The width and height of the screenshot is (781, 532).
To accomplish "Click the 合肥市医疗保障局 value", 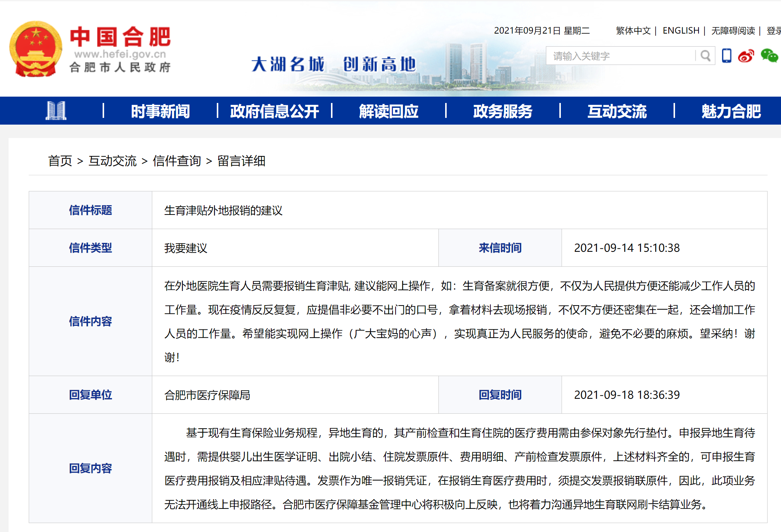I will tap(207, 395).
